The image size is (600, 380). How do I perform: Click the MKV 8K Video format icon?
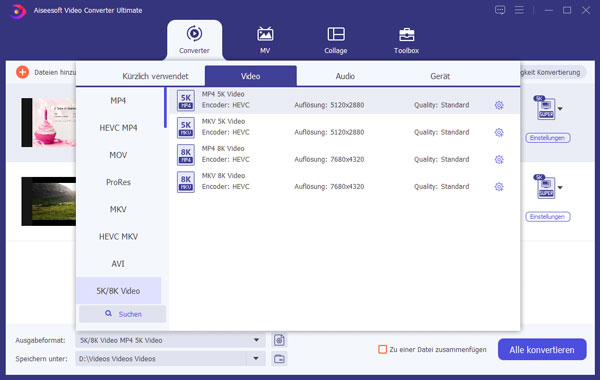(186, 182)
